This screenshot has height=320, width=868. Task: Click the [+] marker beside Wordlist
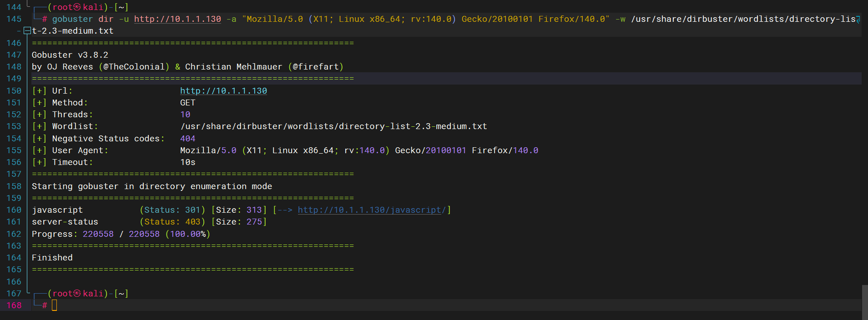39,126
